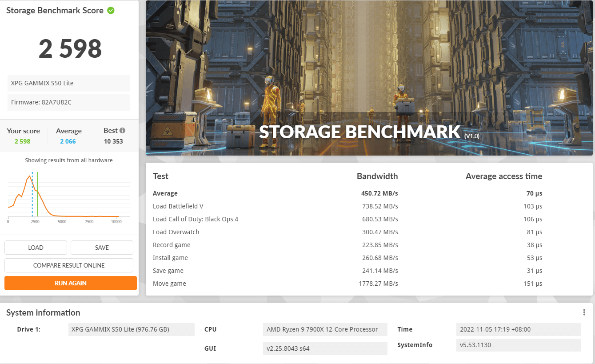
Task: Click the XPG GAMMIX S50 Lite drive name field
Action: (69, 83)
